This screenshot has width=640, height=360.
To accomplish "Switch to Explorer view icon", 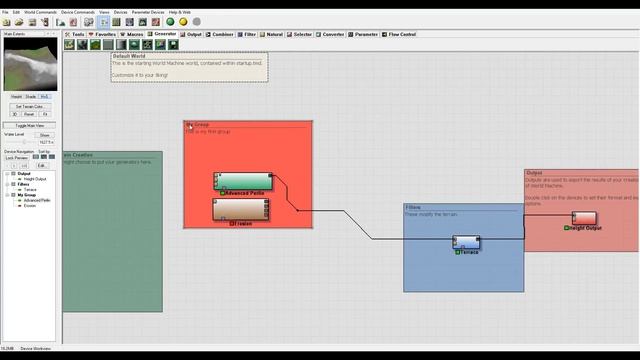I will tap(130, 22).
